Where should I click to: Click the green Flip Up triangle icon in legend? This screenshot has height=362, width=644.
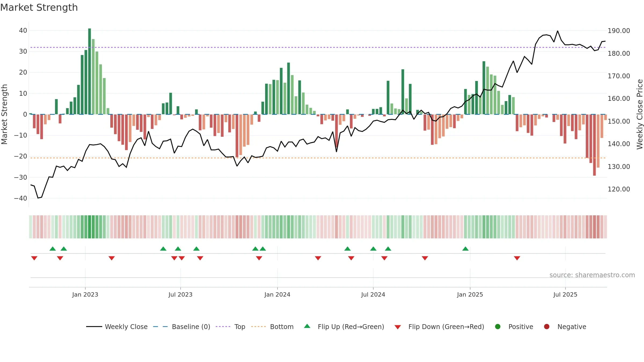point(307,326)
